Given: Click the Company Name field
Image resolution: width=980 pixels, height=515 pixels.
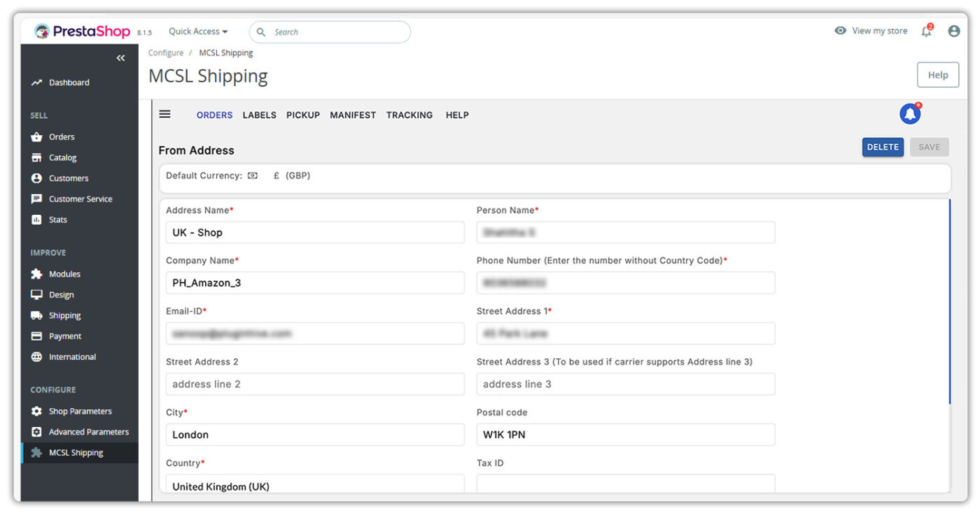Looking at the screenshot, I should coord(315,283).
